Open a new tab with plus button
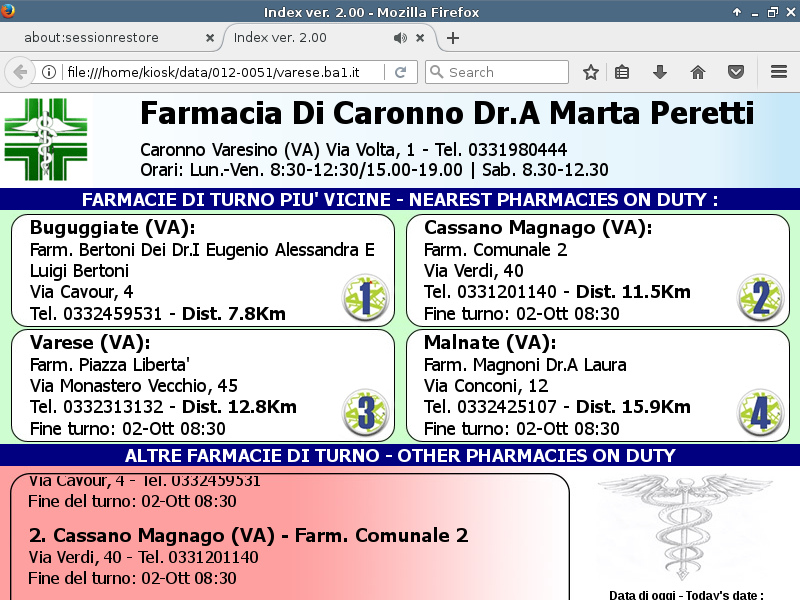 pos(453,38)
